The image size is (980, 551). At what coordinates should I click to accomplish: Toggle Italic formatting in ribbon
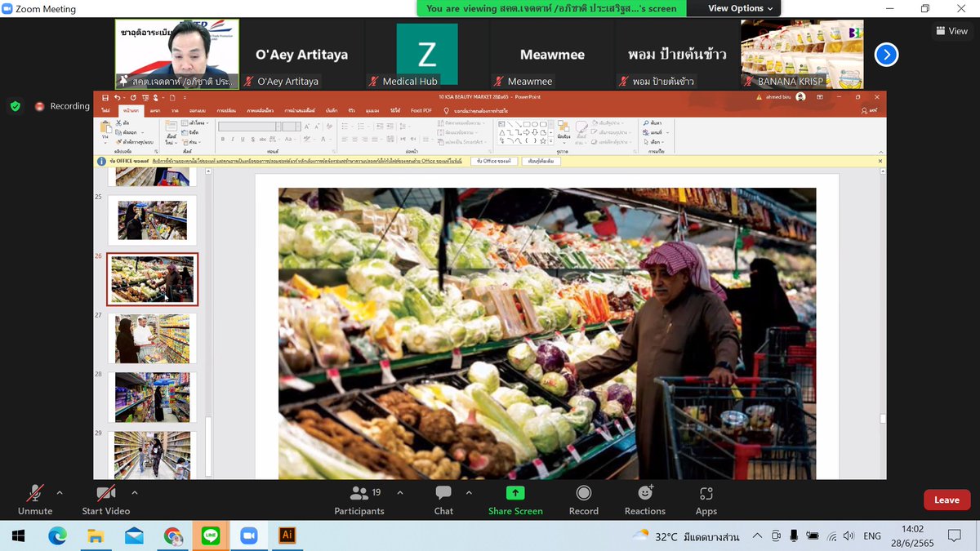pos(233,140)
